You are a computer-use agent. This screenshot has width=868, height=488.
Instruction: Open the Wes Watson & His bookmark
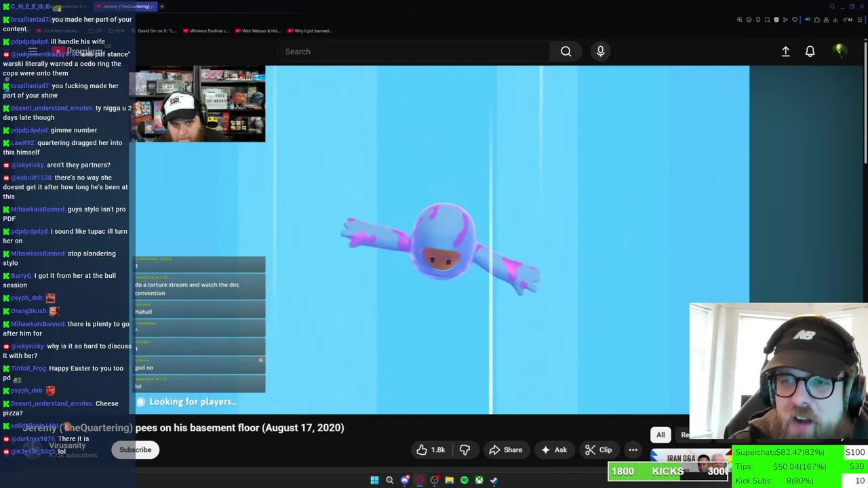pos(258,30)
